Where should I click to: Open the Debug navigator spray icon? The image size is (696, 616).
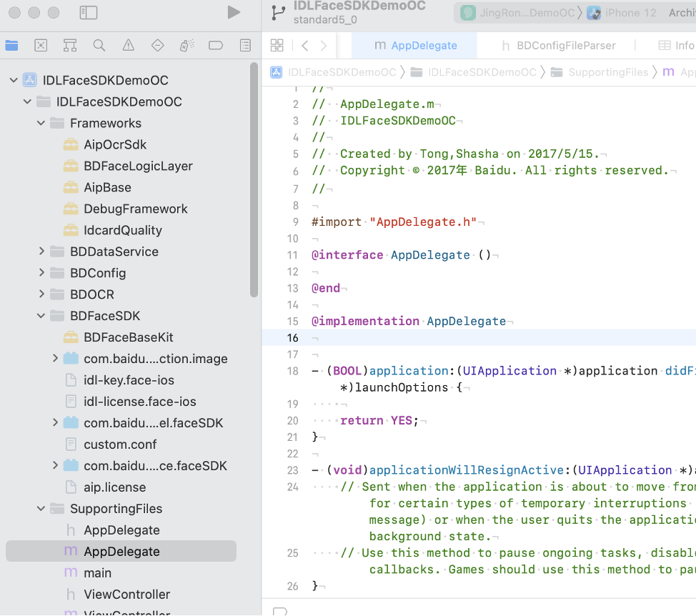pyautogui.click(x=187, y=45)
